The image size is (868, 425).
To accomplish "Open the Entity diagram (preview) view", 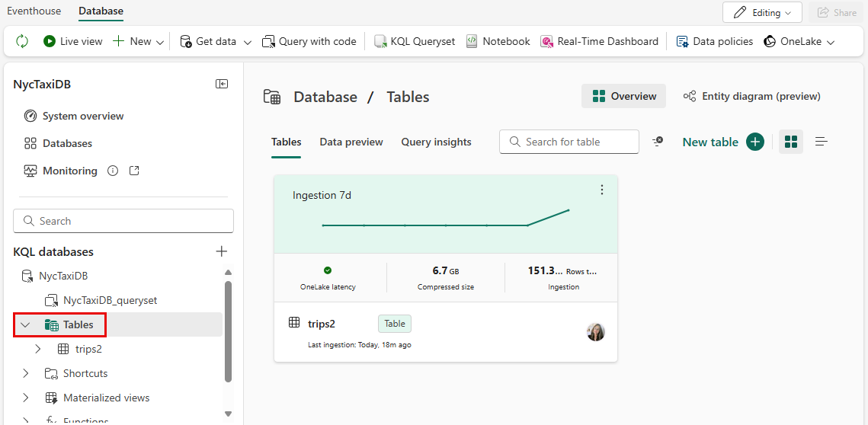I will click(x=751, y=96).
